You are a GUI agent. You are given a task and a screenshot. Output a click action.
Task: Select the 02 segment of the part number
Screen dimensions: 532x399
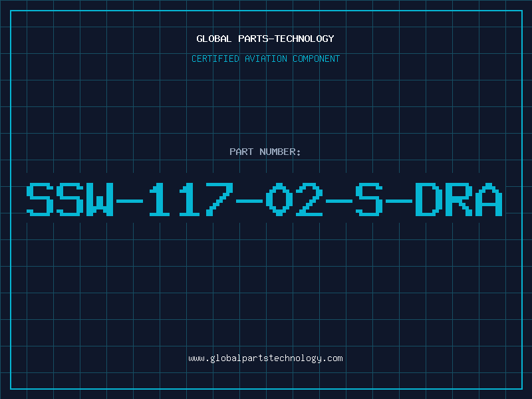(x=294, y=199)
